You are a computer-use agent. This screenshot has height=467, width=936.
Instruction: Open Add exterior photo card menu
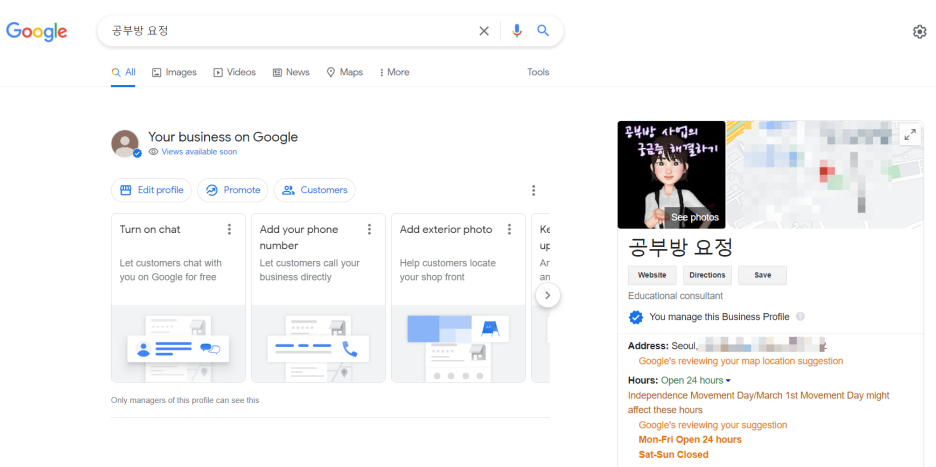509,229
